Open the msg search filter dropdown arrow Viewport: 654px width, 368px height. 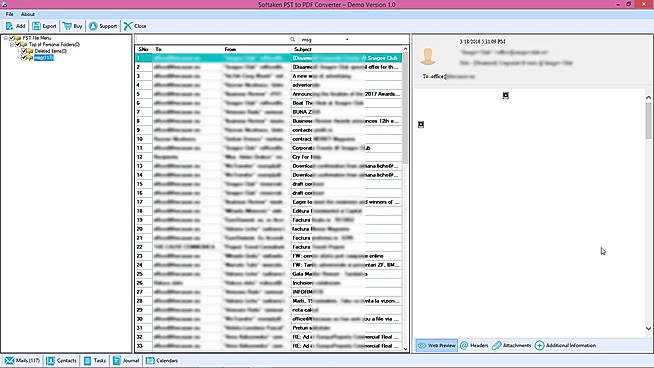[x=347, y=40]
